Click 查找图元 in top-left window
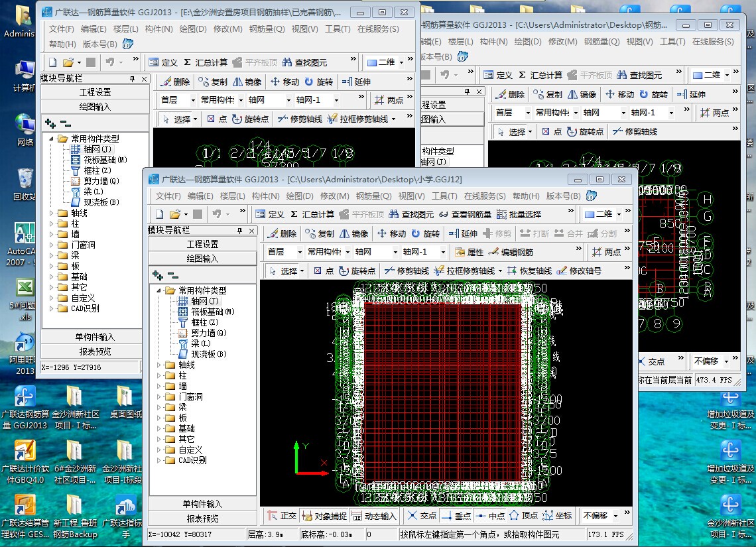 (304, 62)
